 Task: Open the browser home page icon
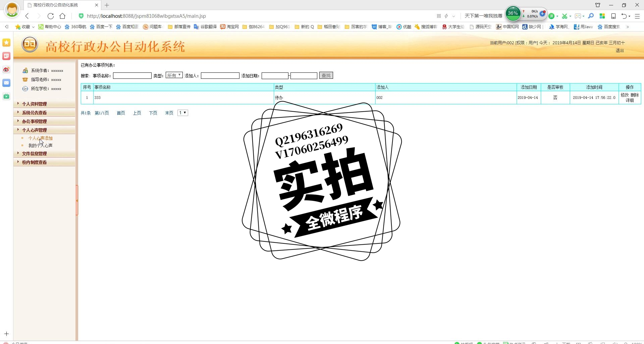[62, 16]
